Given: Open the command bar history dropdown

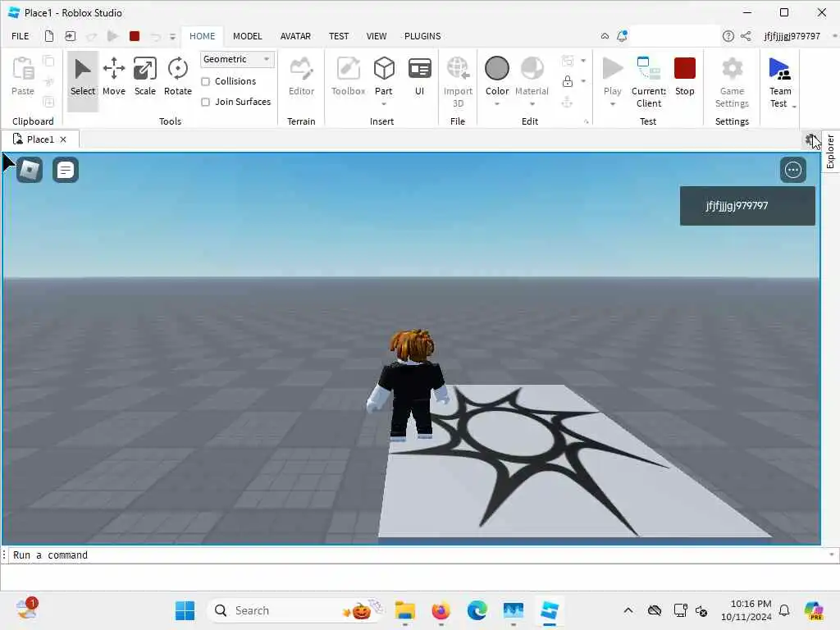Looking at the screenshot, I should (x=832, y=555).
